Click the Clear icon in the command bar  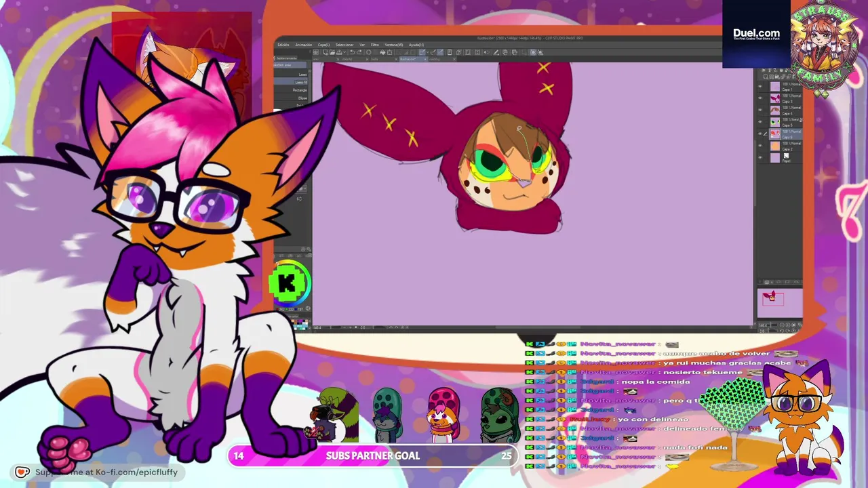[x=368, y=52]
